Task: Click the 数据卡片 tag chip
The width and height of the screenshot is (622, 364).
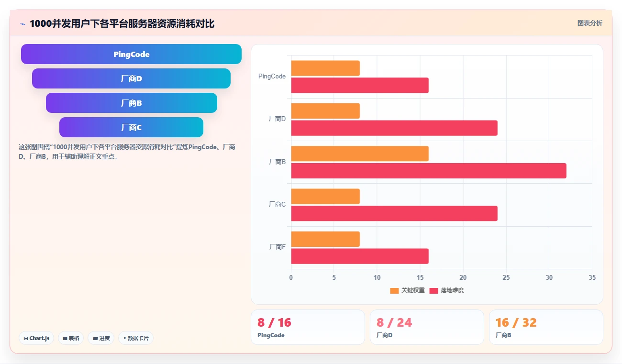Action: click(136, 338)
